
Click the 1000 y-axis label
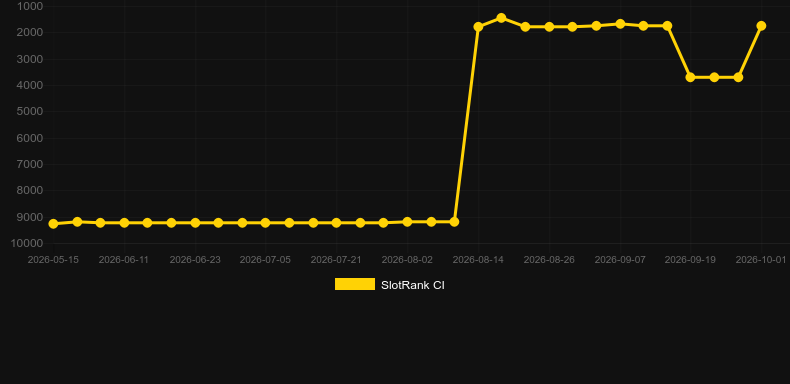click(30, 7)
